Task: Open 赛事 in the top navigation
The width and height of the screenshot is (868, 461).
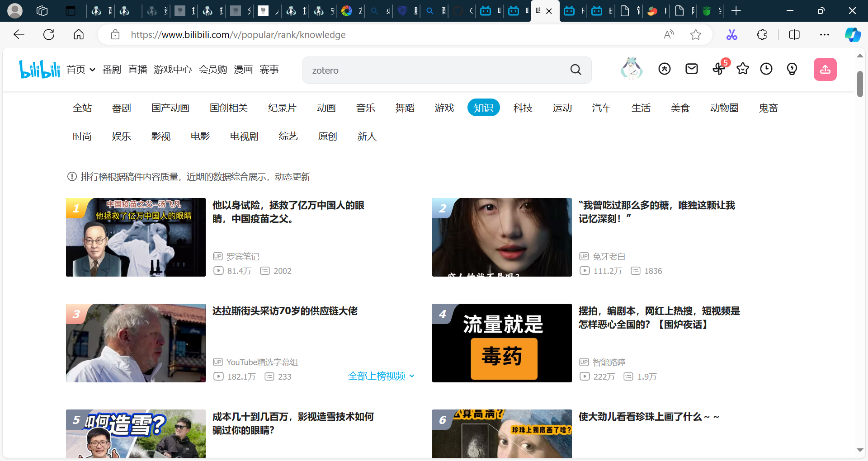Action: (269, 69)
